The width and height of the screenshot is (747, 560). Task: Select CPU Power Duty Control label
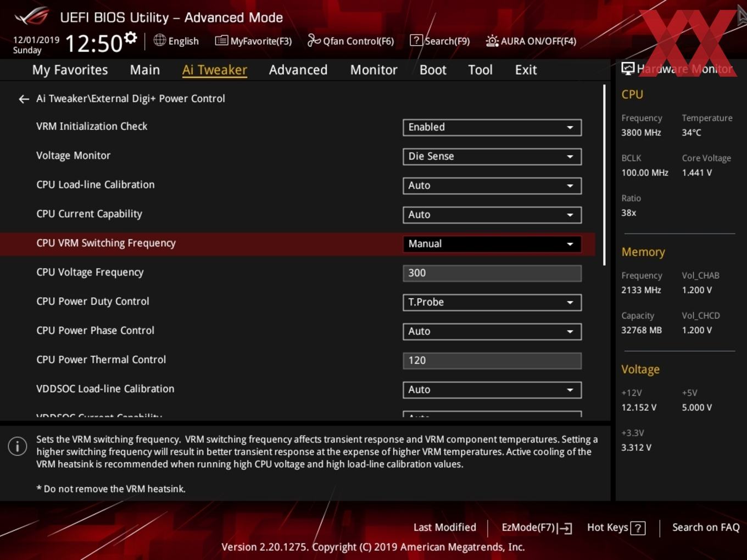(93, 301)
